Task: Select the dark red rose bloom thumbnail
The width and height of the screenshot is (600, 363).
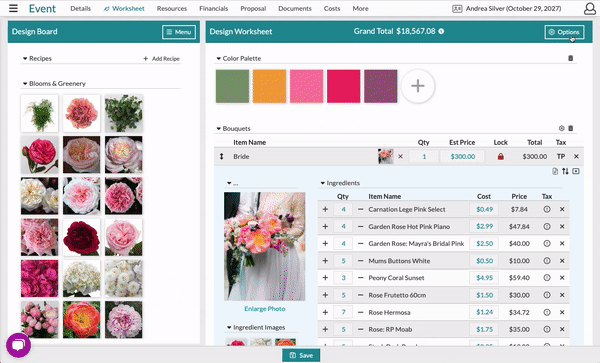Action: click(82, 238)
